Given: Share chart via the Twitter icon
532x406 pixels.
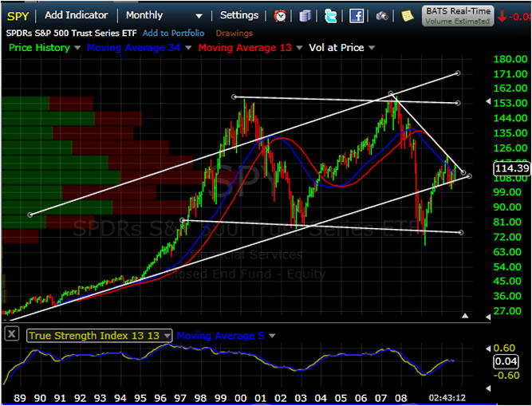Looking at the screenshot, I should [x=331, y=16].
